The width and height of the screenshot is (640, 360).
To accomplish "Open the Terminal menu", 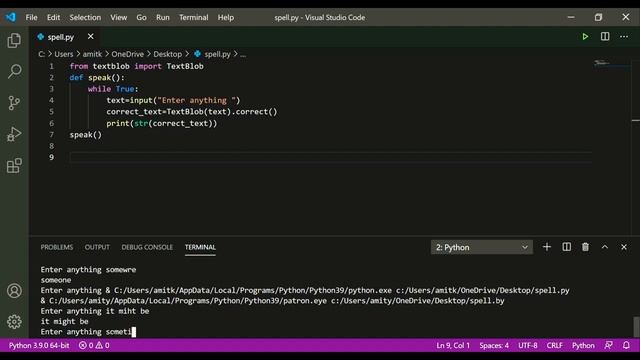I will coord(193,18).
